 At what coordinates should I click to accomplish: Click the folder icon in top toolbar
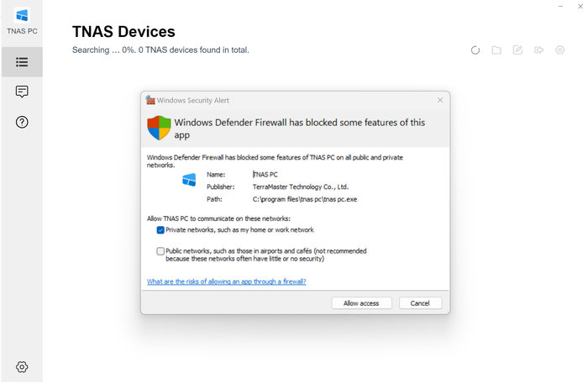tap(496, 50)
